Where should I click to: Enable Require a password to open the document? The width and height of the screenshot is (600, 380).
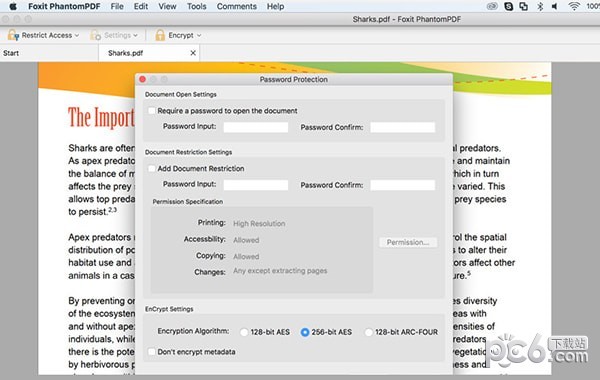pyautogui.click(x=152, y=111)
